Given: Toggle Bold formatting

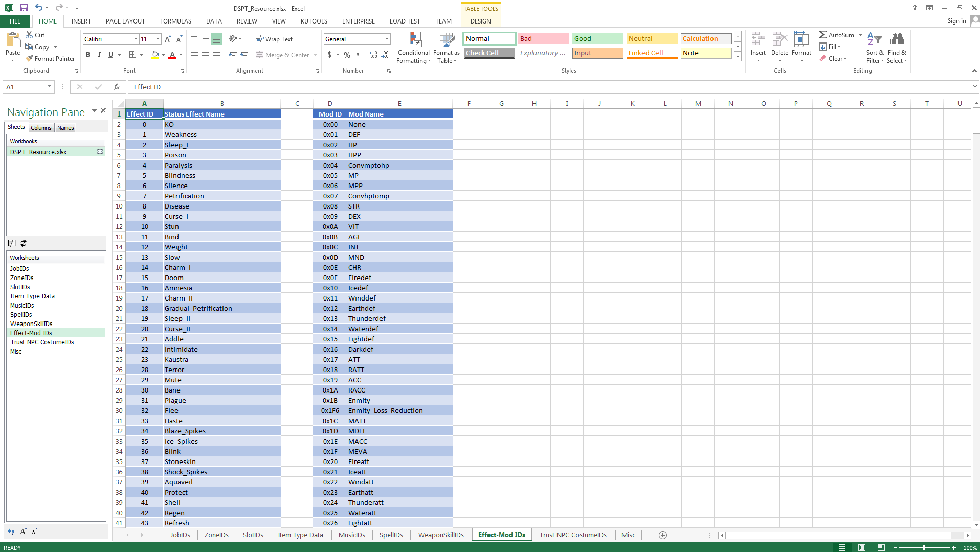Looking at the screenshot, I should click(x=88, y=55).
